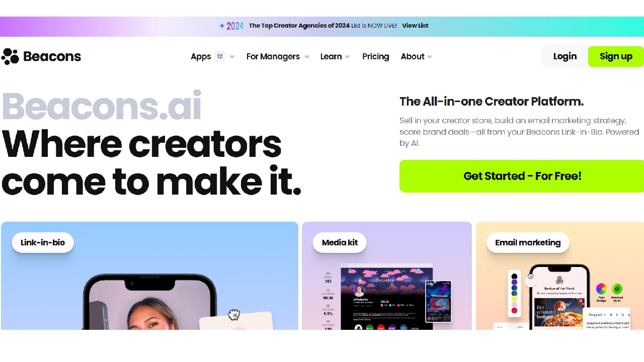Open the Apps menu item
644x362 pixels.
[x=201, y=57]
